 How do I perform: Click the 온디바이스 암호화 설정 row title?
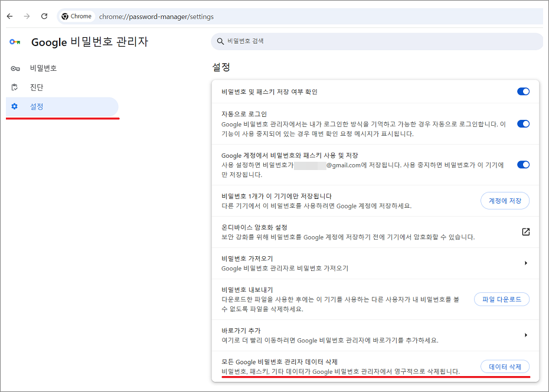(x=254, y=227)
